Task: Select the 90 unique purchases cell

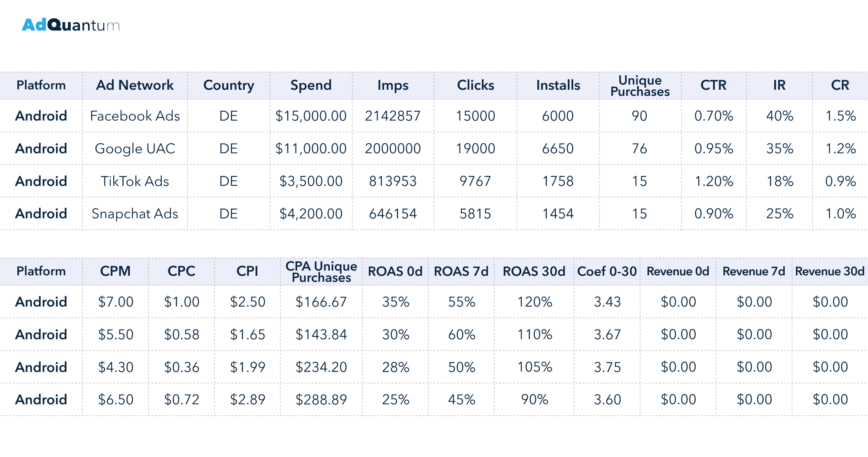Action: (640, 116)
